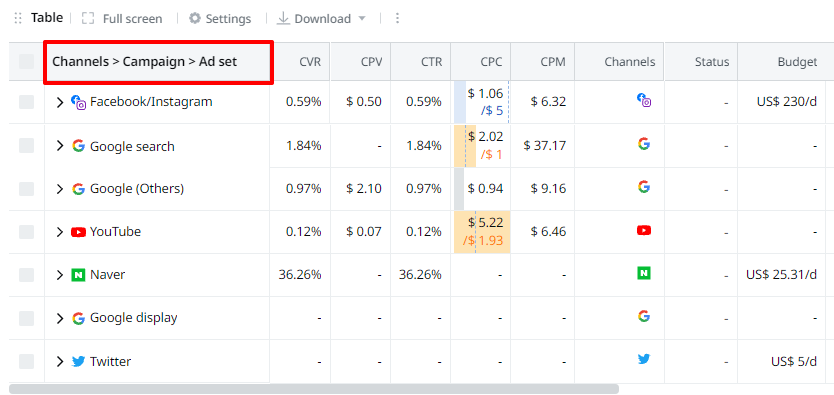The height and width of the screenshot is (395, 834).
Task: Click the US$ 25.31/d budget value
Action: [781, 275]
